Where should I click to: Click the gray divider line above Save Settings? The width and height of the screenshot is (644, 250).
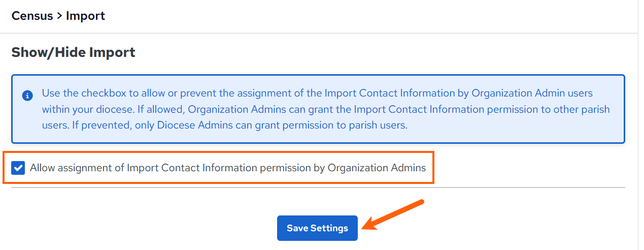pyautogui.click(x=318, y=188)
